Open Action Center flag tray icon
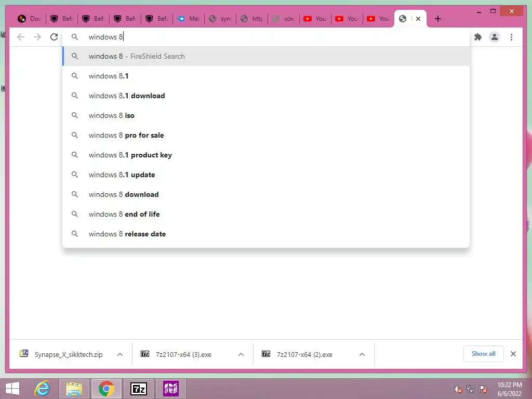532x399 pixels. 483,389
